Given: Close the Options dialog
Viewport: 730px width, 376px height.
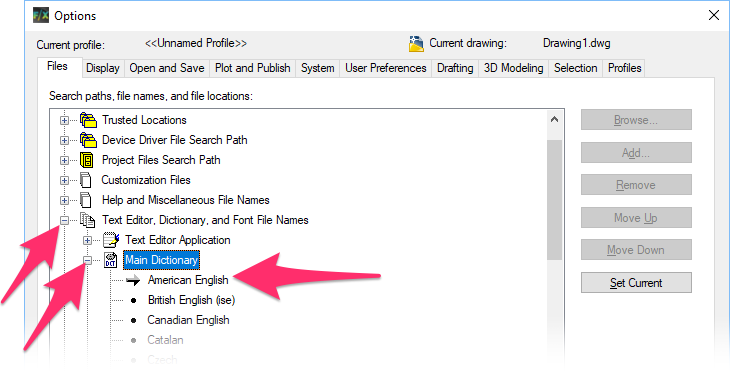Looking at the screenshot, I should pos(714,15).
